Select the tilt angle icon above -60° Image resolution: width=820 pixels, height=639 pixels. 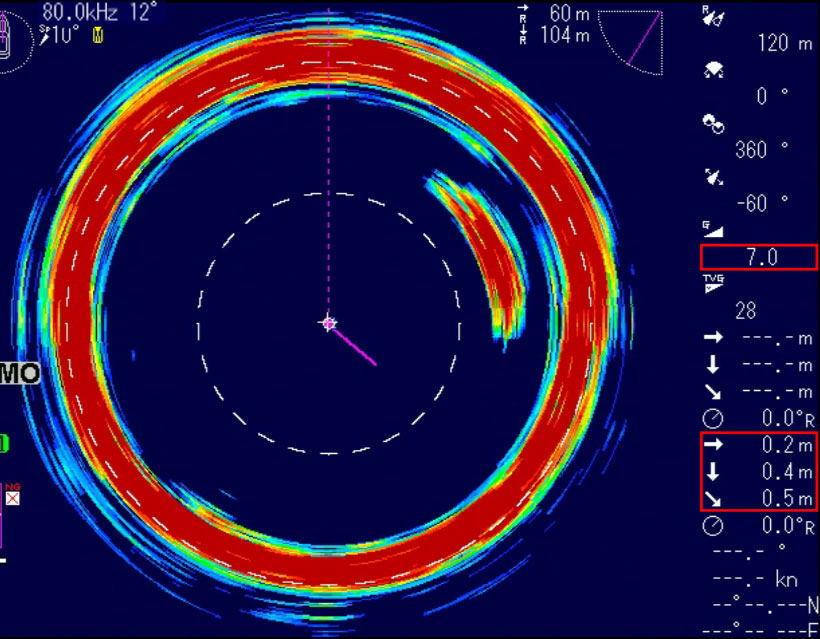coord(714,178)
